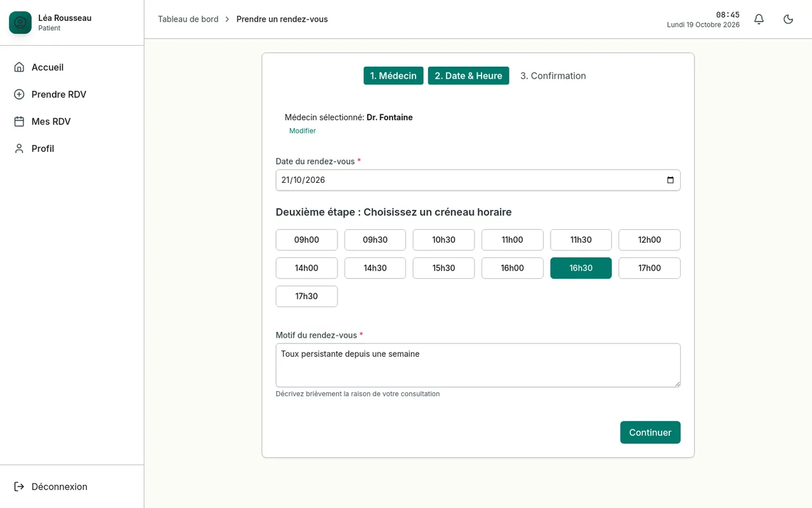Open the Prendre RDV sidebar item
The height and width of the screenshot is (508, 812).
[72, 95]
